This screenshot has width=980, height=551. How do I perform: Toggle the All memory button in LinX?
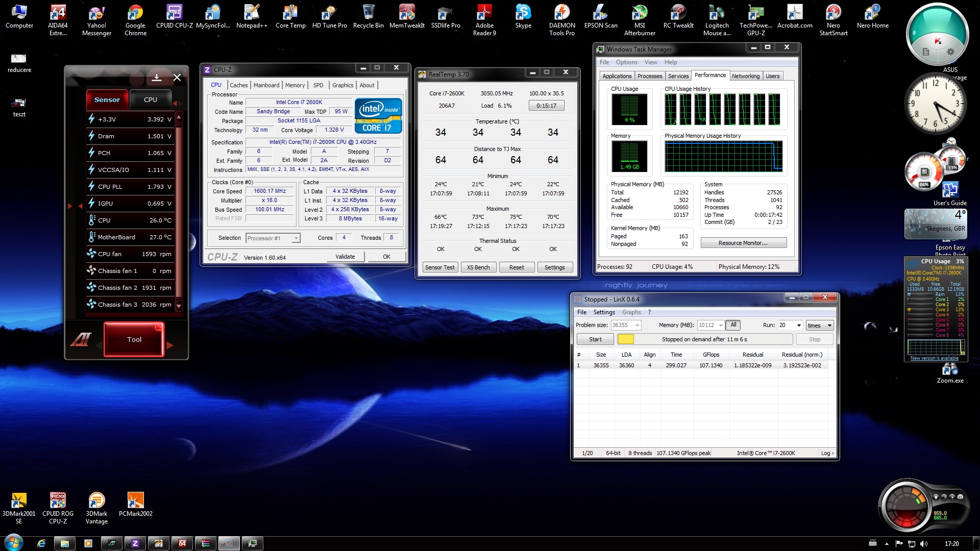[733, 325]
